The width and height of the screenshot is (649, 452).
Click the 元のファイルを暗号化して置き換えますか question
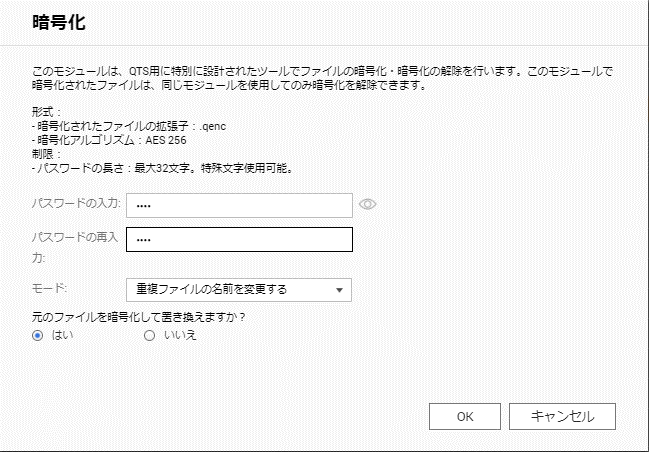[139, 317]
